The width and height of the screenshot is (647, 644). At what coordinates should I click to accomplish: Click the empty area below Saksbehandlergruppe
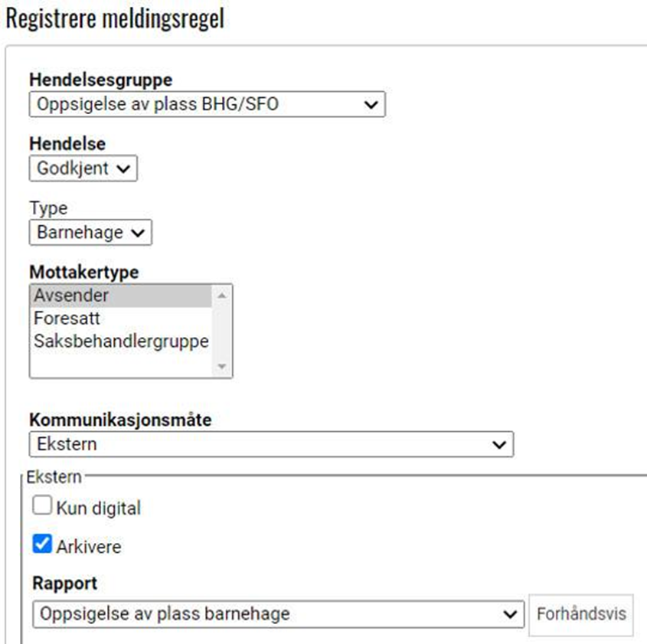pyautogui.click(x=121, y=364)
